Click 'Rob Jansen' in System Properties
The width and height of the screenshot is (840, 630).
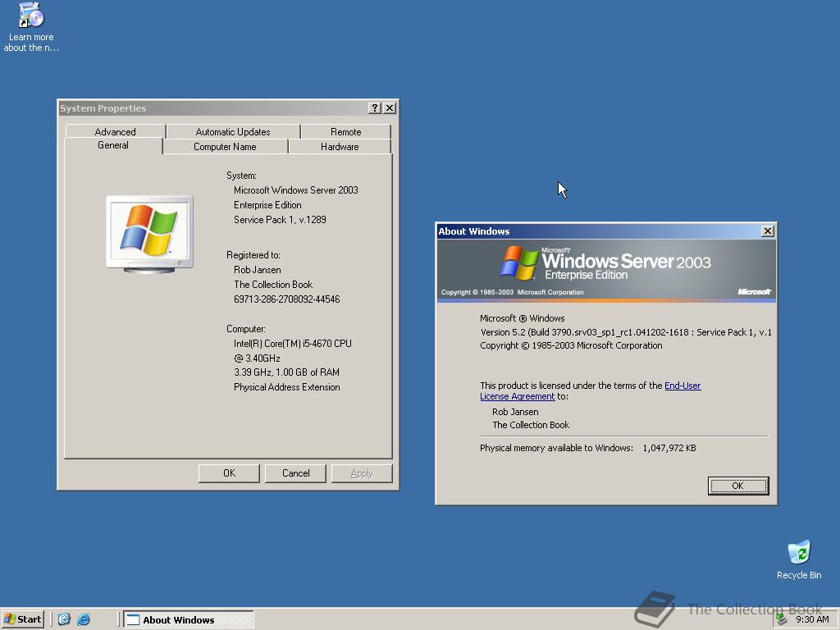(x=257, y=270)
